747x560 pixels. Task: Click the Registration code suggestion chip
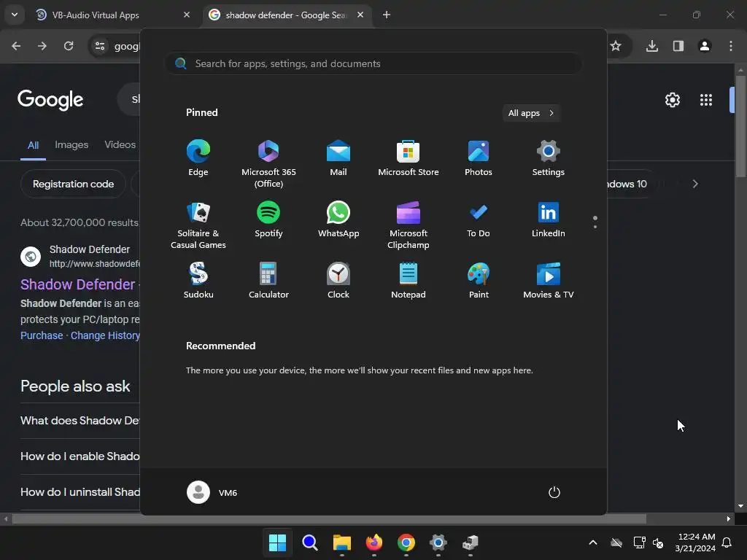(x=74, y=184)
